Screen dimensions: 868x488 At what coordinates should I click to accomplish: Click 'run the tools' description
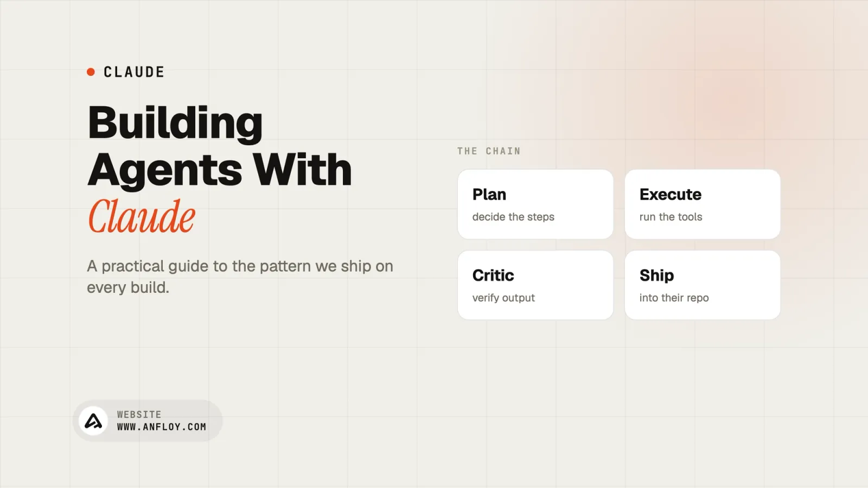click(671, 217)
